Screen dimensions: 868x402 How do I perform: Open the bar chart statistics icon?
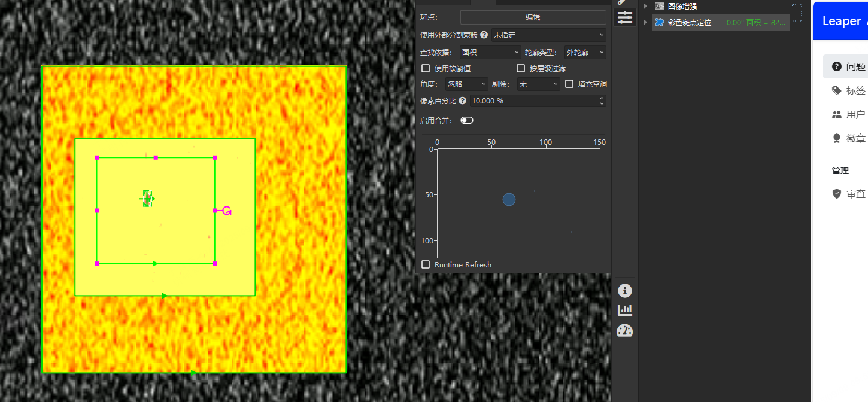[x=624, y=310]
